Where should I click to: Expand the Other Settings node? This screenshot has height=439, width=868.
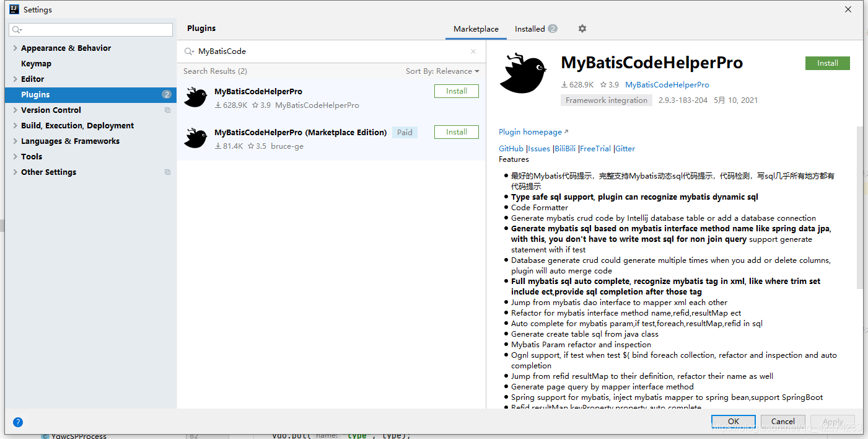[15, 172]
